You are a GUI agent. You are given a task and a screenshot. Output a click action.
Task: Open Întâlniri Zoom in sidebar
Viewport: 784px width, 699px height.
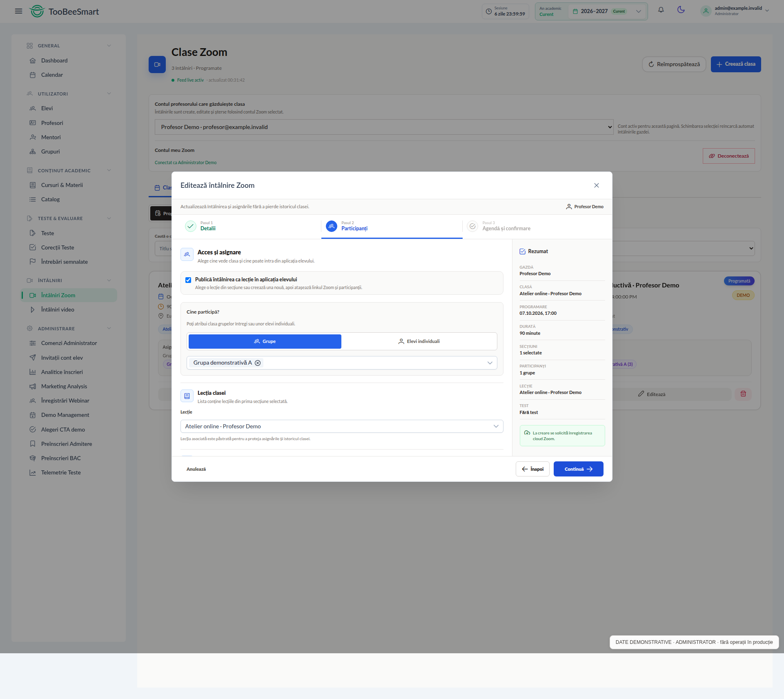69,295
